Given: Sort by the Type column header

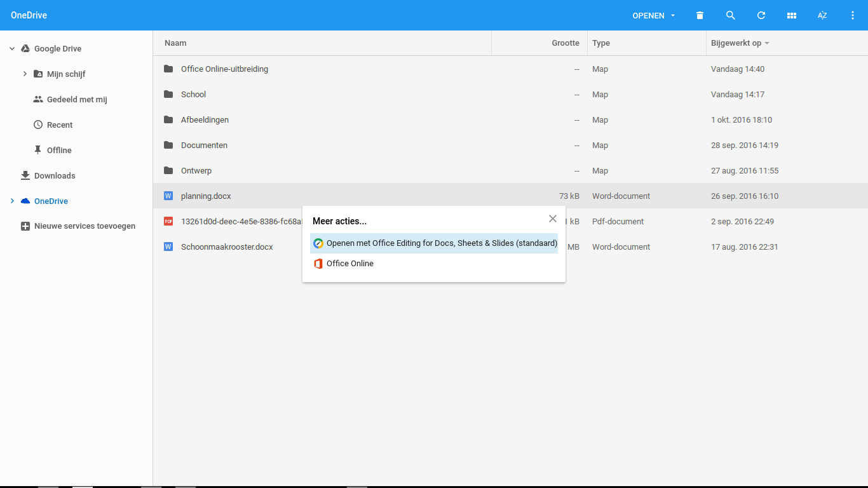Looking at the screenshot, I should (601, 43).
